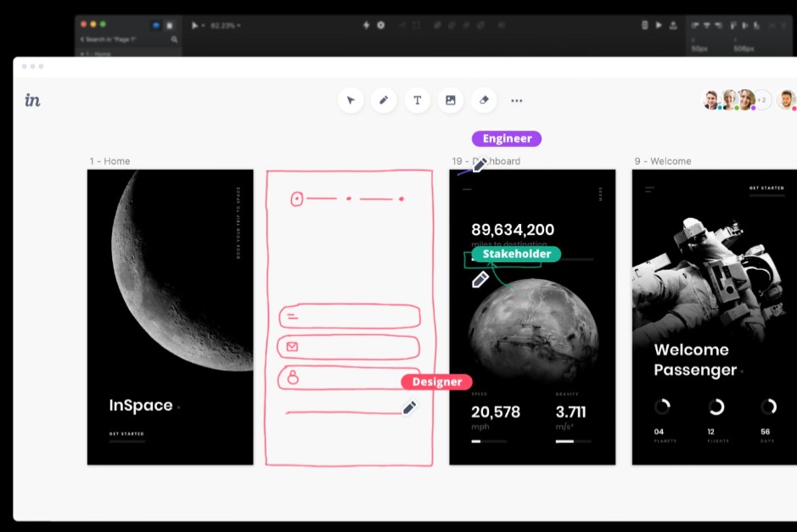Click the red Designer cursor label
797x532 pixels.
click(x=436, y=382)
